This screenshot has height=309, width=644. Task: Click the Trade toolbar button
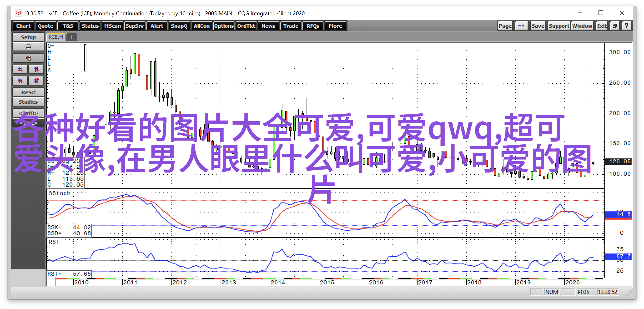tap(291, 26)
